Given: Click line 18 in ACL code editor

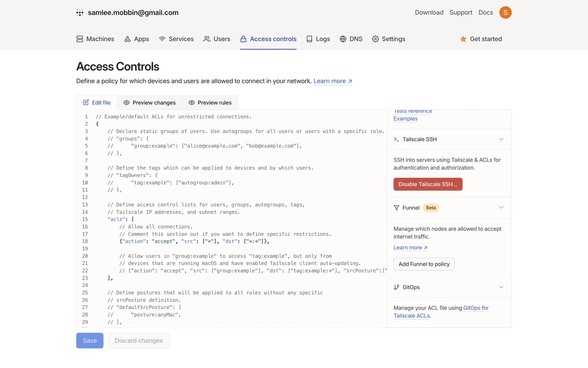Looking at the screenshot, I should click(194, 241).
